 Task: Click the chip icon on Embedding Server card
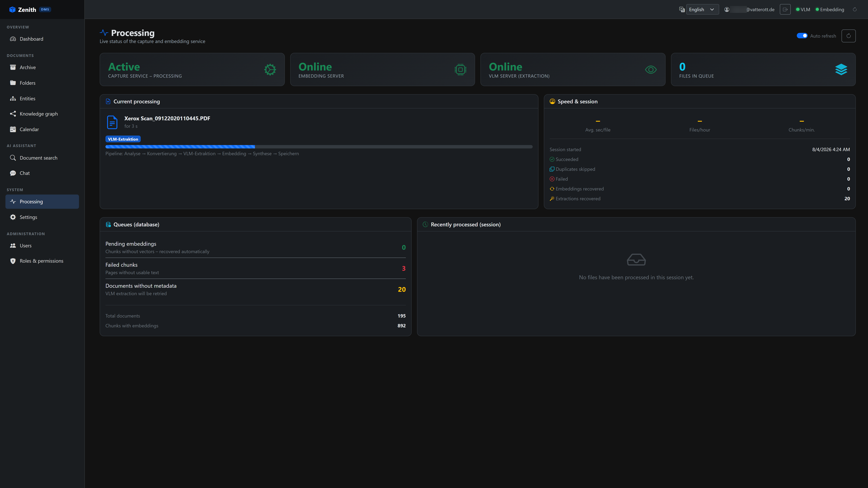click(x=460, y=70)
